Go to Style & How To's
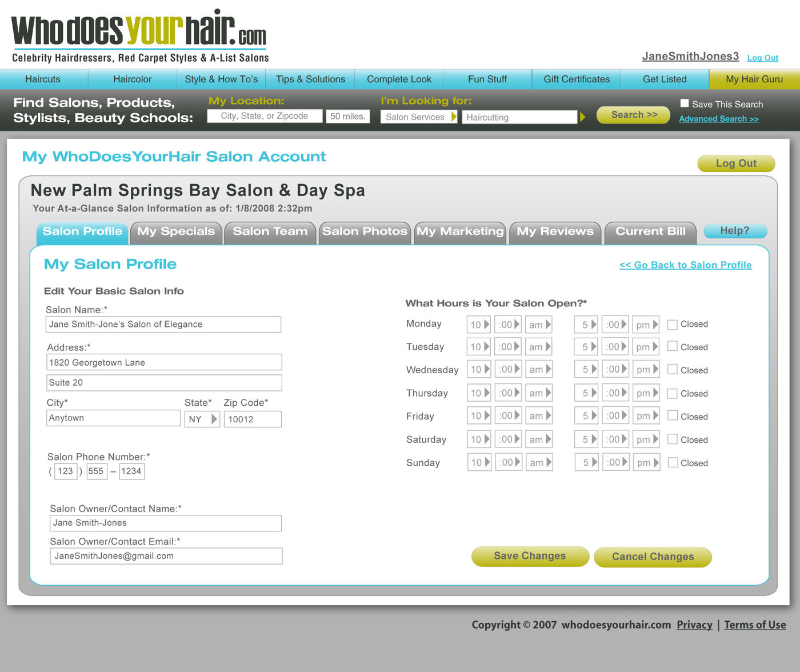Viewport: 800px width, 672px height. click(221, 79)
